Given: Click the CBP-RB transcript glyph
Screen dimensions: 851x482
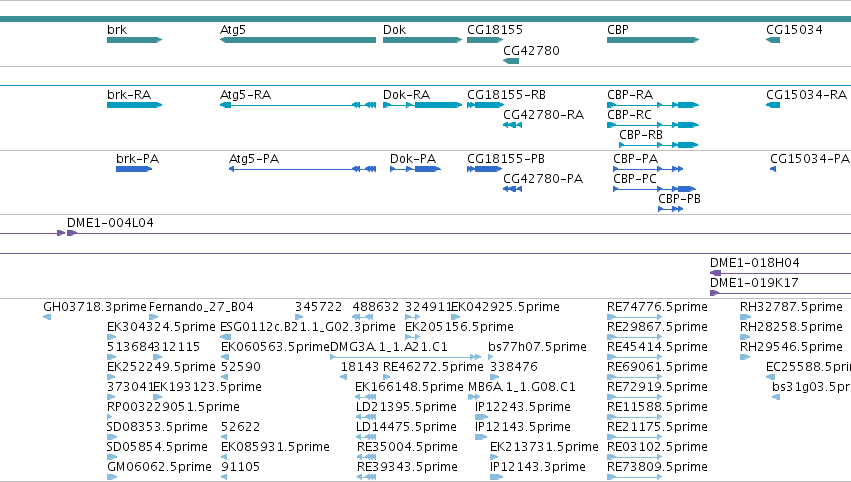Looking at the screenshot, I should coord(658,145).
